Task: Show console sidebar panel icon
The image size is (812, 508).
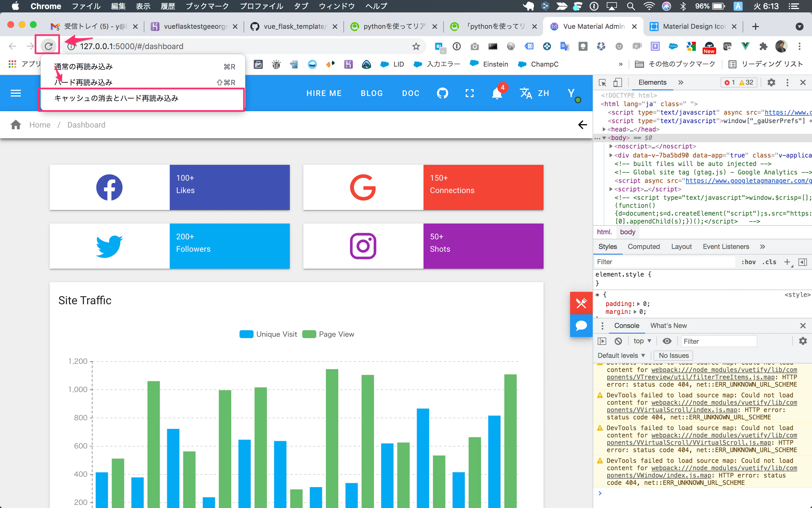Action: 602,341
